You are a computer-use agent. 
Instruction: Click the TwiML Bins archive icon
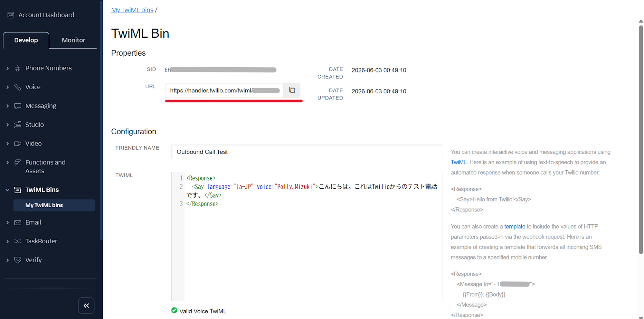[x=18, y=190]
